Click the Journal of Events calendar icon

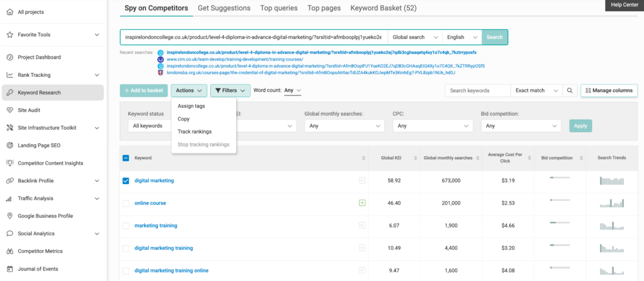click(10, 269)
